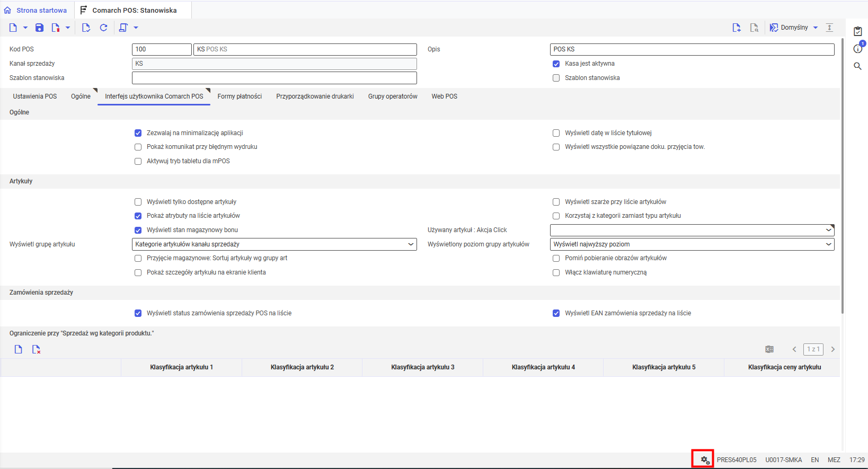Enable the Szablon stanowiska checkbox
This screenshot has height=469, width=868.
click(x=556, y=78)
